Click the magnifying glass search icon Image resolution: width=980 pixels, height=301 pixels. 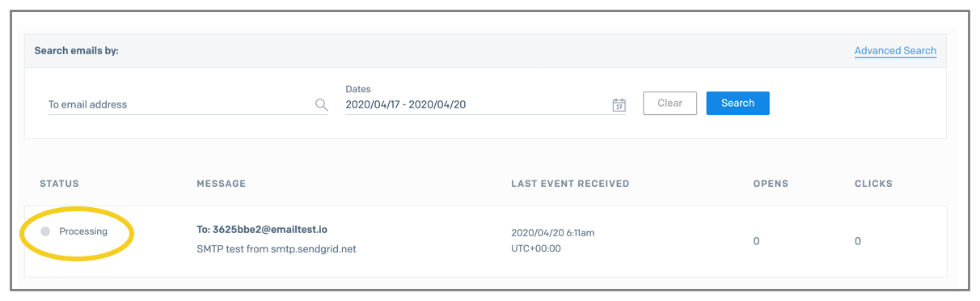click(x=321, y=104)
